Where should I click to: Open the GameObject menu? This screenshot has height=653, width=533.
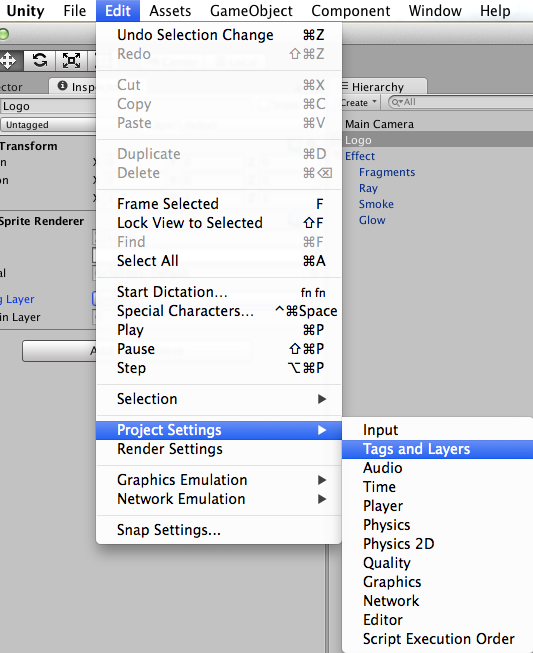point(251,11)
